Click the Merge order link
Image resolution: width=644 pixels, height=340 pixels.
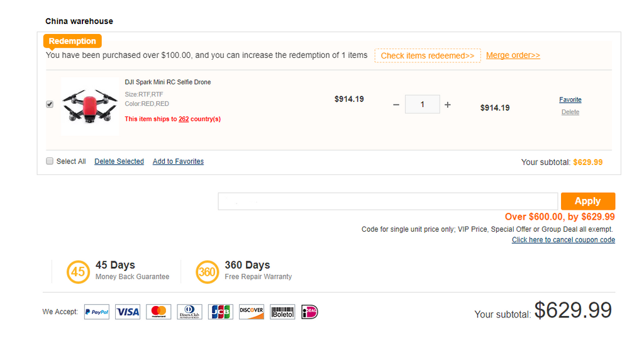(513, 55)
